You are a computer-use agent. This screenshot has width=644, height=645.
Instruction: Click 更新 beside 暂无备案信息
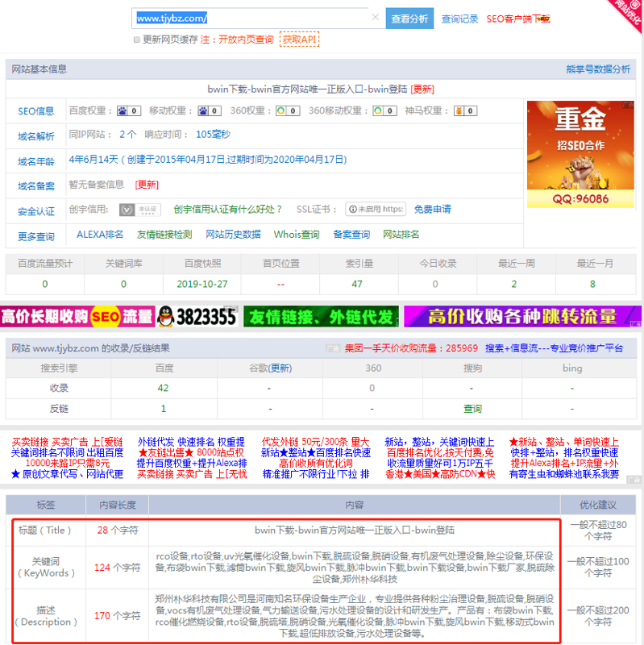tap(147, 185)
